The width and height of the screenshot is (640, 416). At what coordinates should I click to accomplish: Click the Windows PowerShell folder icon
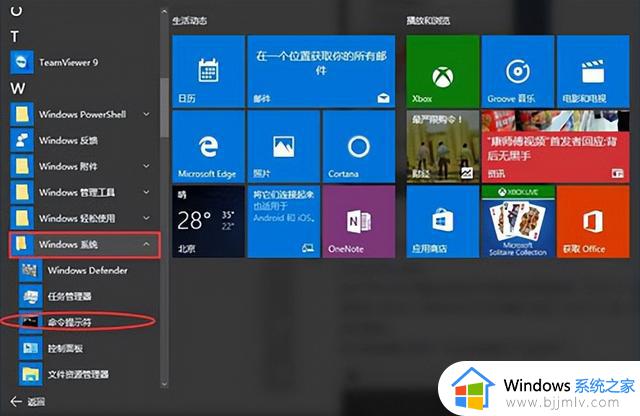pos(22,114)
